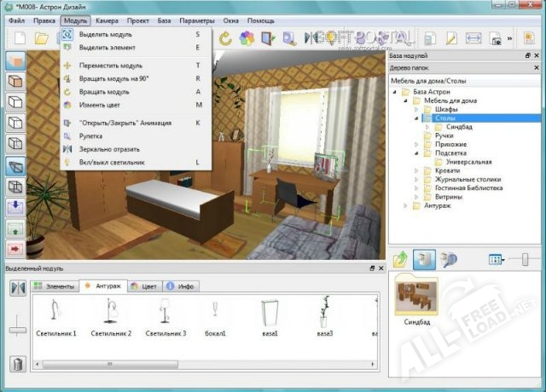Viewport: 546px width, 392px height.
Task: Expand the Шкафы folder in tree
Action: (416, 110)
